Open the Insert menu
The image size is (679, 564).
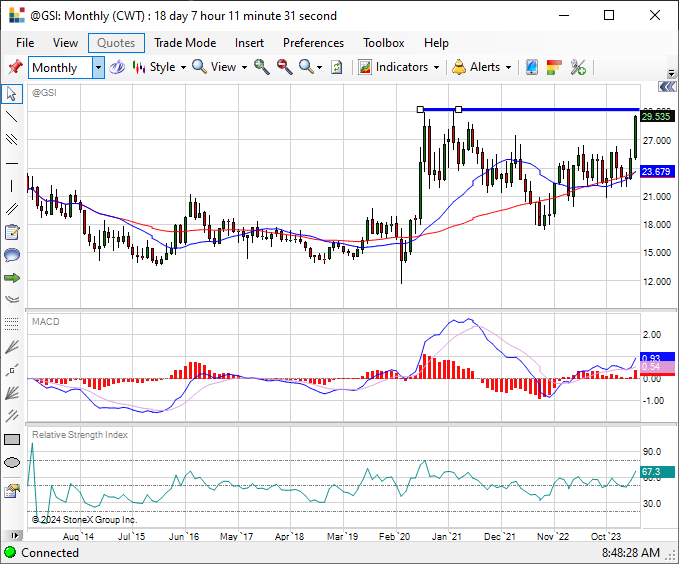tap(249, 43)
